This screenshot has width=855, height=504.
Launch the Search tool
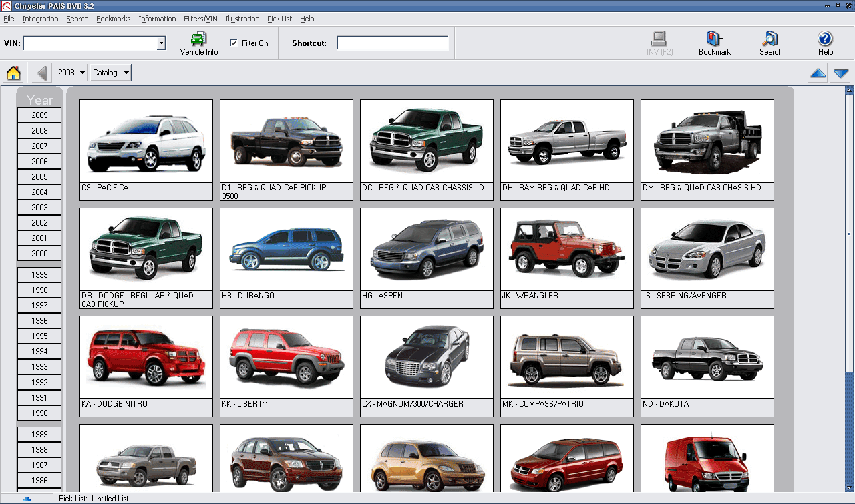[770, 43]
